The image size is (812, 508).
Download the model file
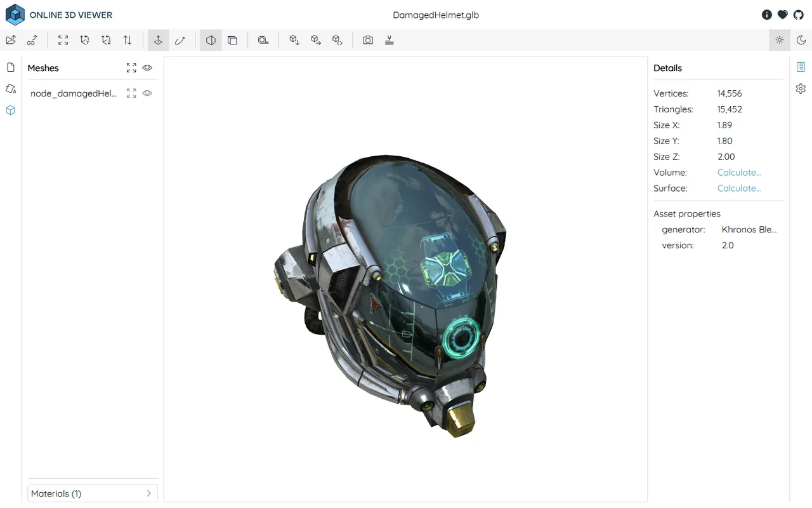(x=294, y=40)
